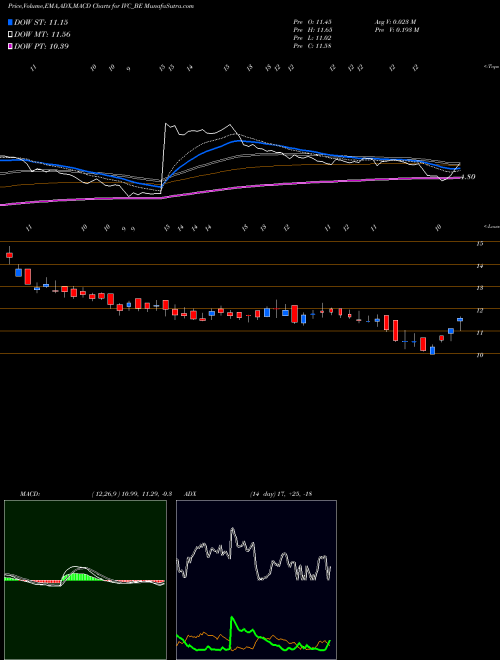Click the 'Pre C: 11.58' value
The image size is (500, 660).
click(x=312, y=46)
